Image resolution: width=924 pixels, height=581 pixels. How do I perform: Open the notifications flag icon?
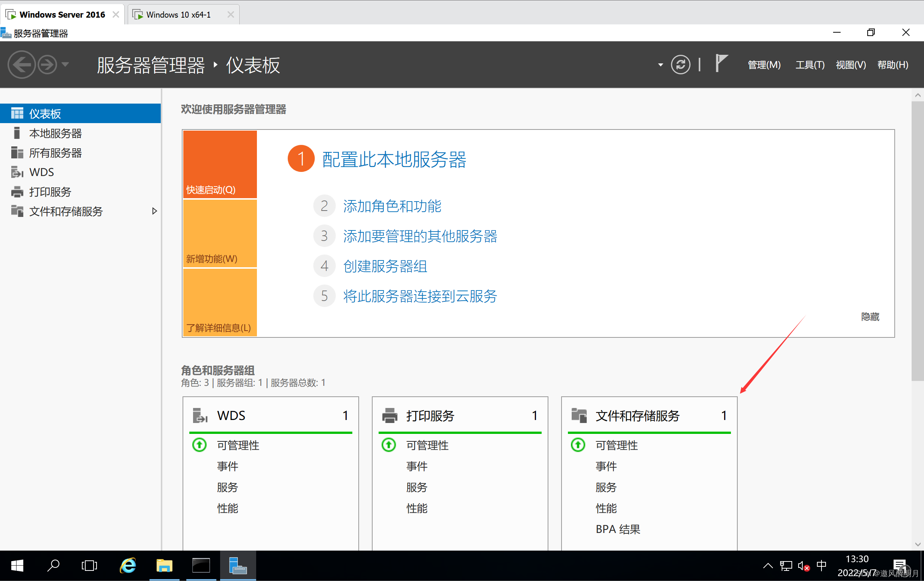click(721, 63)
